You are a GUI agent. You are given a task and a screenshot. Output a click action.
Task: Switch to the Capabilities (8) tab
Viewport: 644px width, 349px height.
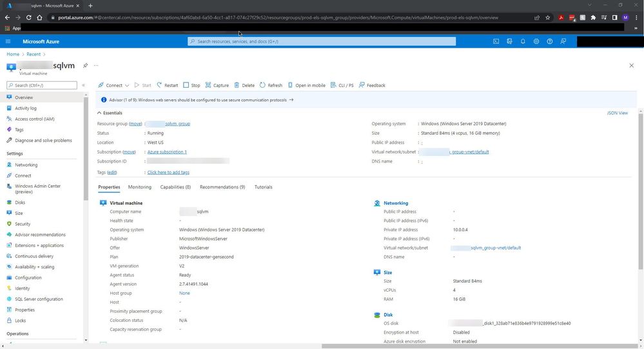point(175,187)
